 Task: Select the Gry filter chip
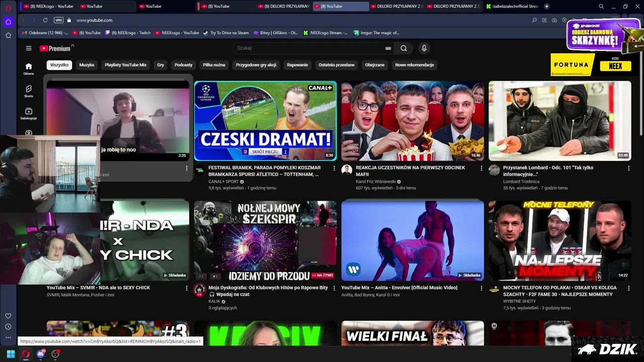pyautogui.click(x=160, y=65)
